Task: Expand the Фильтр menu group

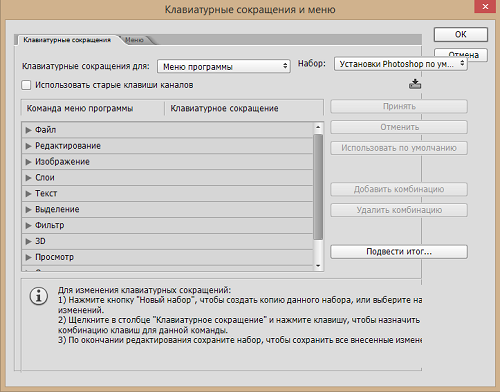Action: click(x=28, y=226)
